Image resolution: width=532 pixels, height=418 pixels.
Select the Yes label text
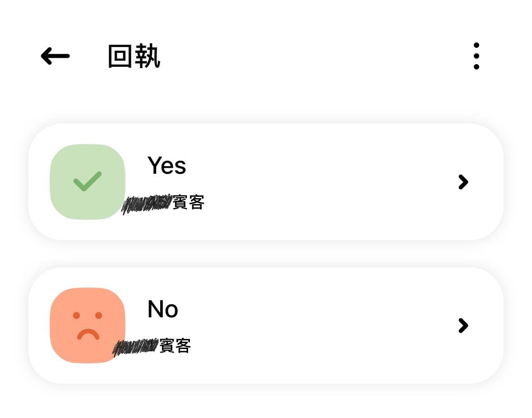click(x=167, y=166)
